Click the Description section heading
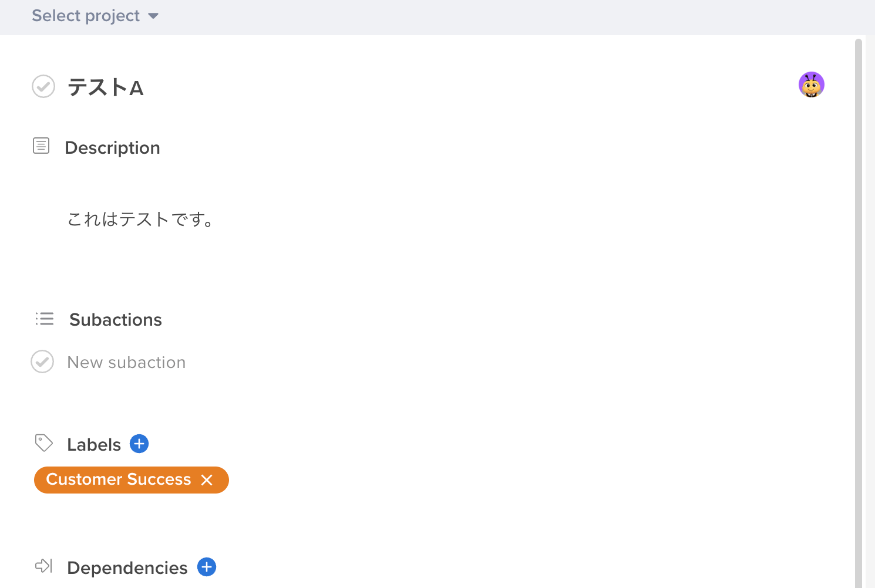 point(112,148)
